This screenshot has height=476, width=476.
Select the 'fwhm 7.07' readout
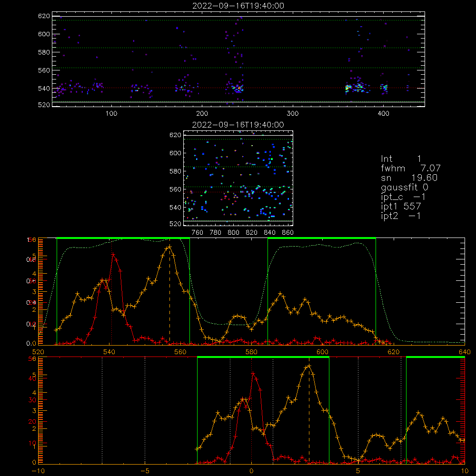point(410,168)
